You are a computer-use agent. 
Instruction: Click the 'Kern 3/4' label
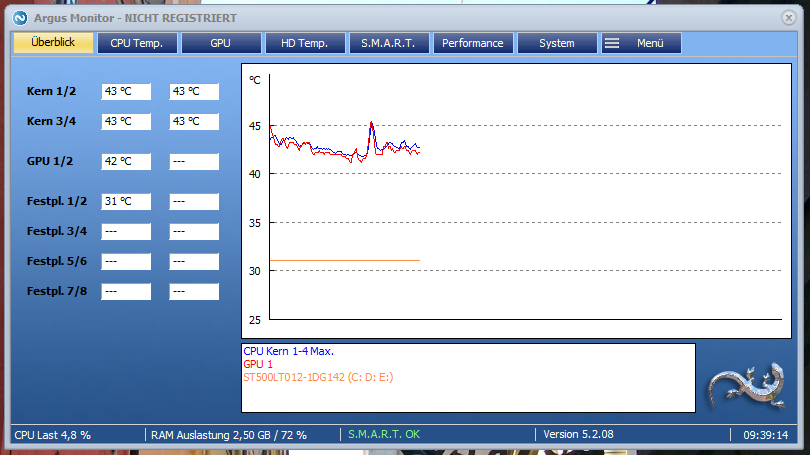(51, 121)
